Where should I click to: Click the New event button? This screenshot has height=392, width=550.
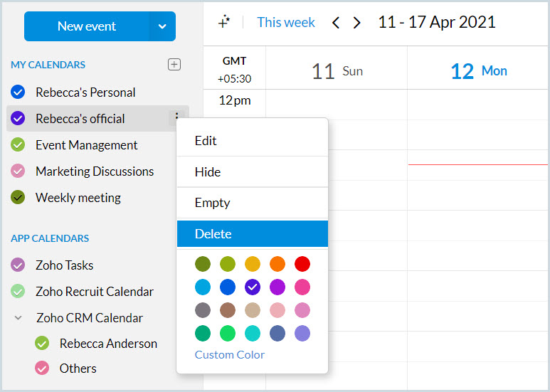click(x=87, y=26)
